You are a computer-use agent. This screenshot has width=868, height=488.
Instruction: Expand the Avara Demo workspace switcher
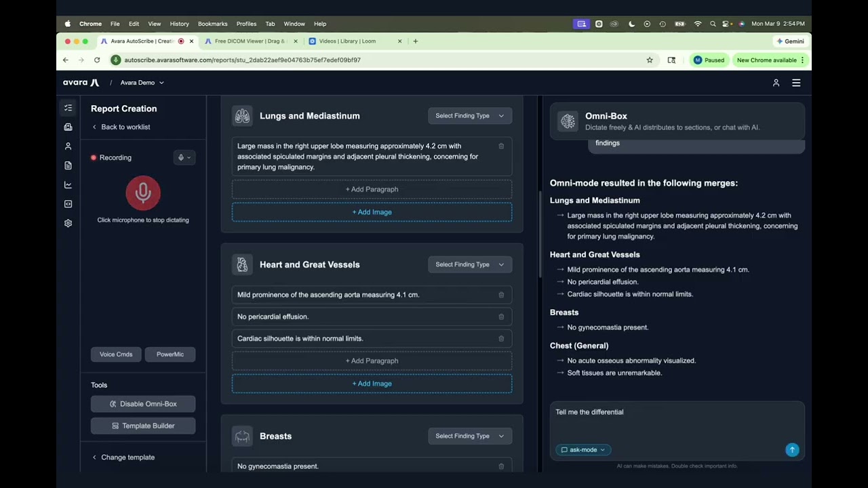pyautogui.click(x=142, y=83)
